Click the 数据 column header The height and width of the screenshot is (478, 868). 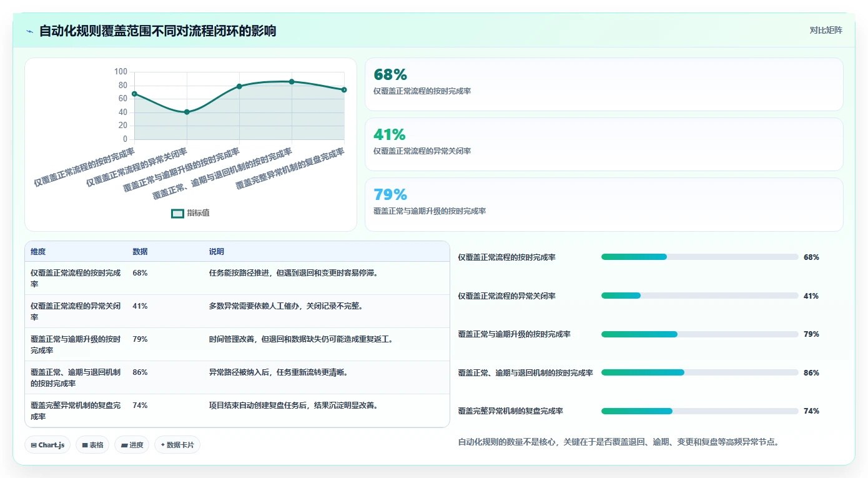click(x=140, y=252)
